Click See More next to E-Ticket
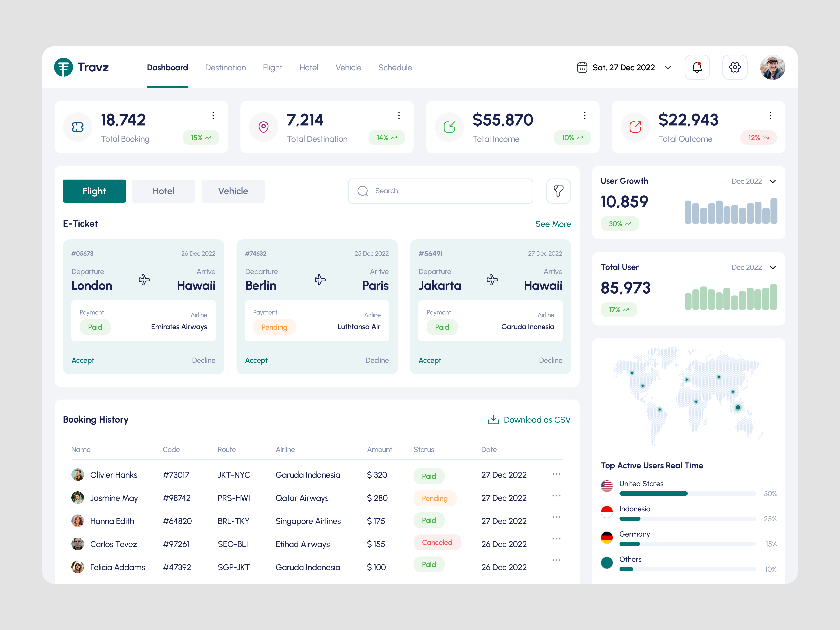The height and width of the screenshot is (630, 840). point(553,224)
